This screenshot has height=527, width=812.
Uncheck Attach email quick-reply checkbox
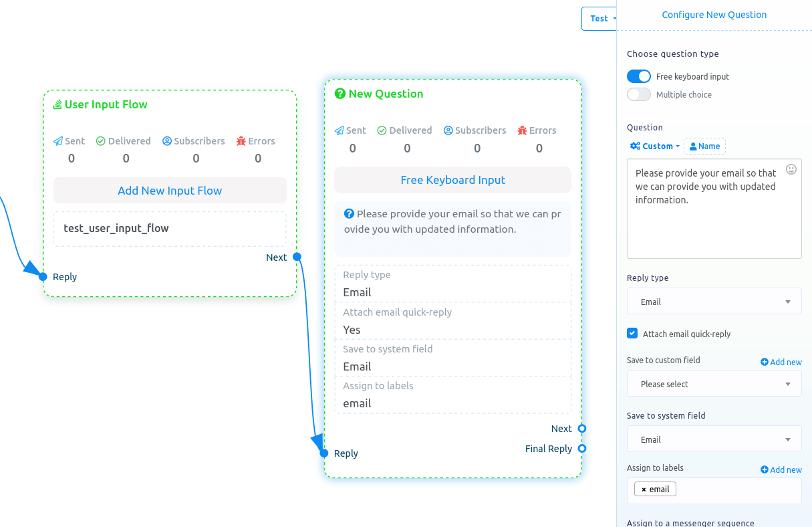[x=632, y=333]
